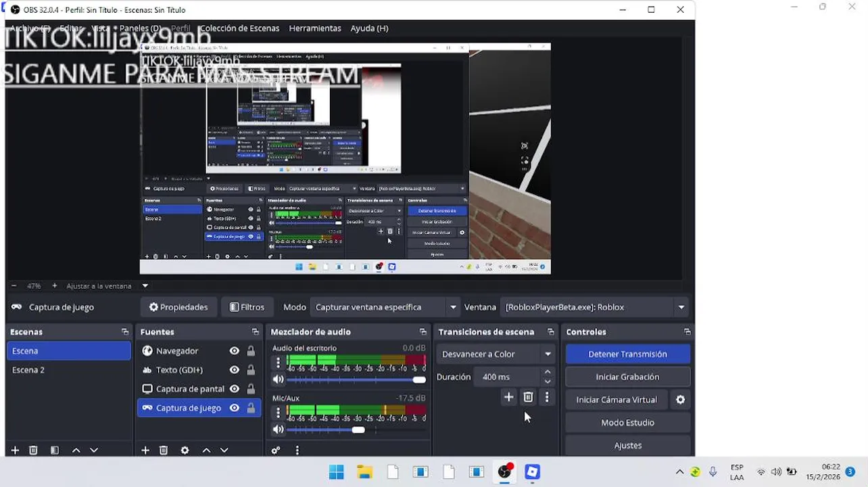Undock the Escenas panel
Image resolution: width=868 pixels, height=487 pixels.
coord(125,332)
